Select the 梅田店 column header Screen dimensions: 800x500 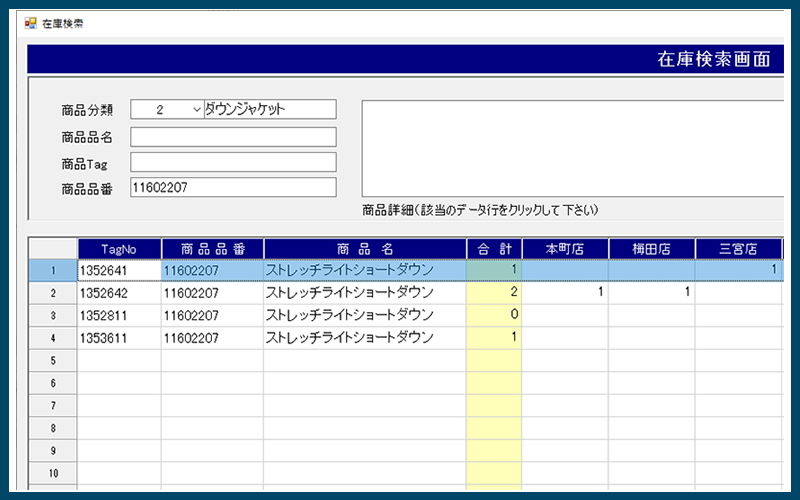click(651, 248)
